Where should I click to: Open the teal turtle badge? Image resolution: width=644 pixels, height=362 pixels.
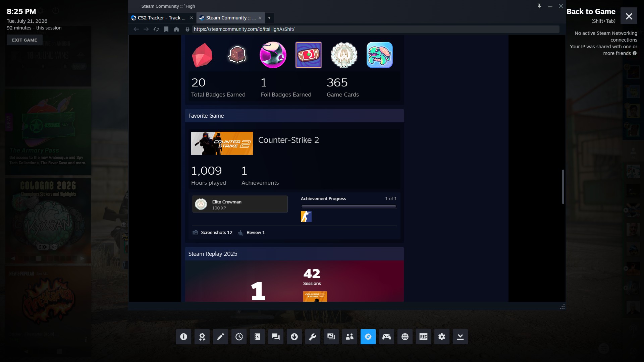[x=380, y=55]
